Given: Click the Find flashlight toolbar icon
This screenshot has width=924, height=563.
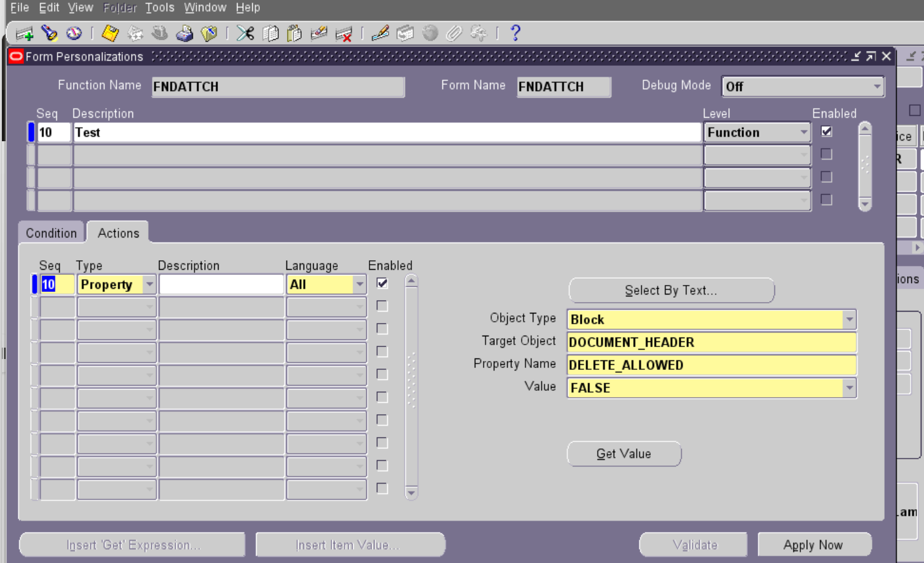Looking at the screenshot, I should (49, 33).
